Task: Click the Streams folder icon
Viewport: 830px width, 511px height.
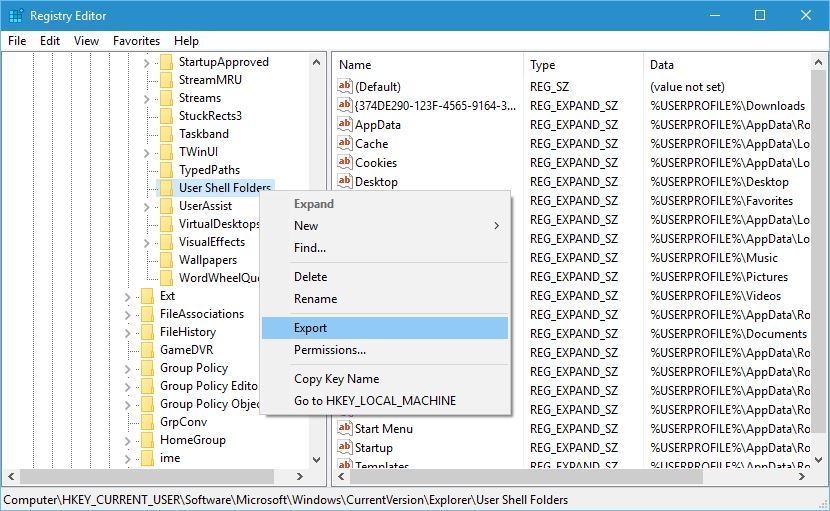Action: pyautogui.click(x=166, y=98)
